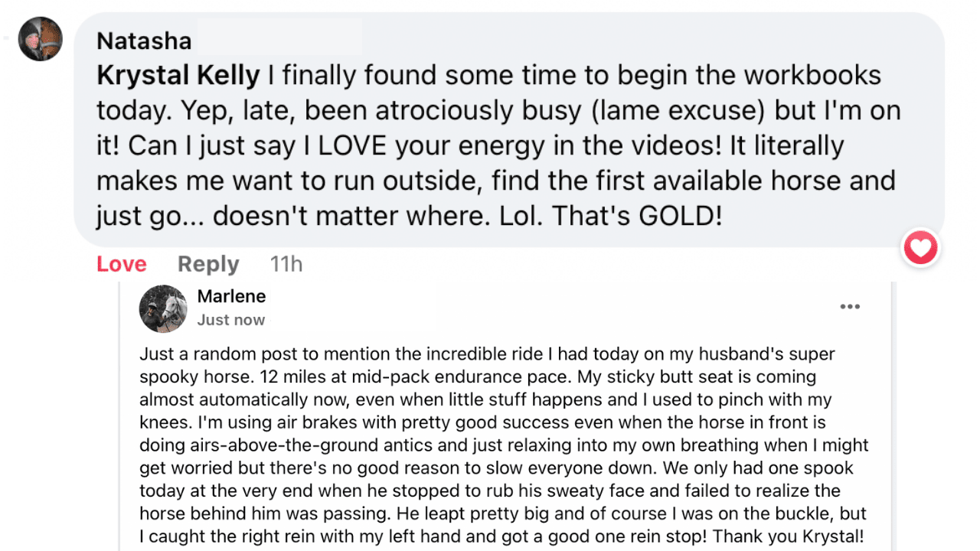Click the Krystal Kelly mention
This screenshot has height=551, width=980.
178,75
